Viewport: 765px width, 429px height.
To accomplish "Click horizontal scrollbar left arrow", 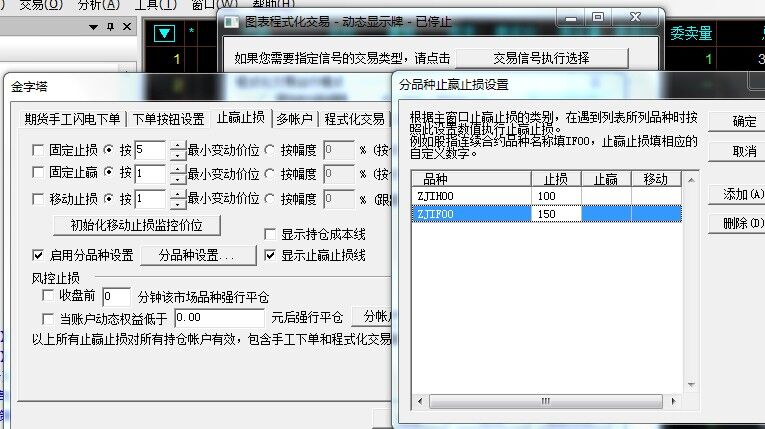I will [420, 401].
